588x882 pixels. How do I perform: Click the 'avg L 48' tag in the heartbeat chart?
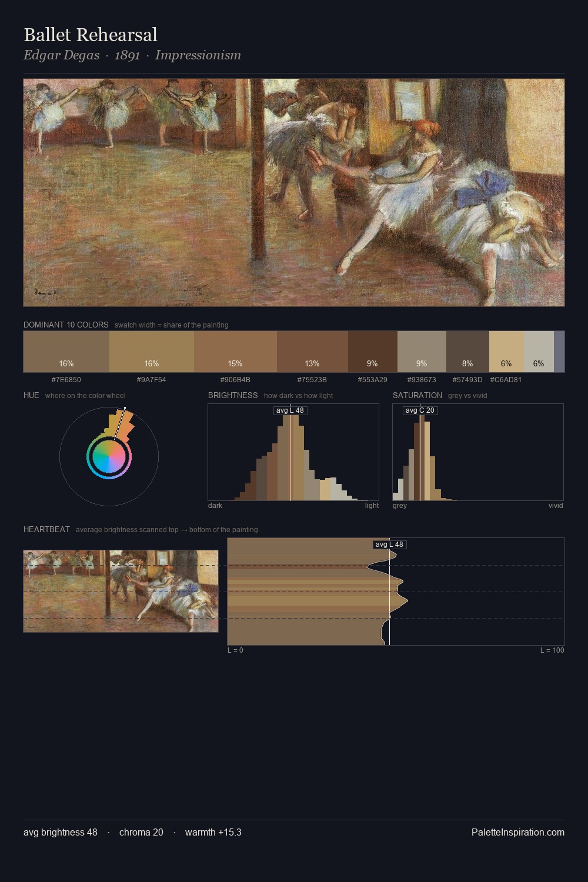click(389, 544)
